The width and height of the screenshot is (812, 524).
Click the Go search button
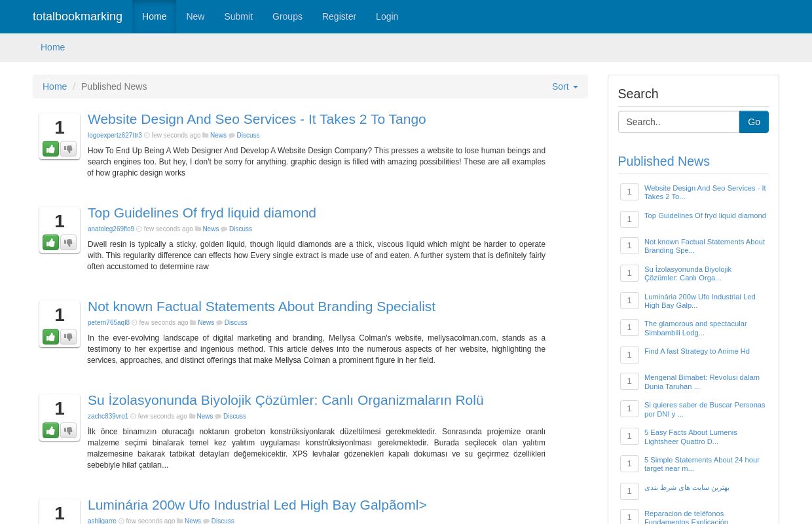[x=754, y=122]
